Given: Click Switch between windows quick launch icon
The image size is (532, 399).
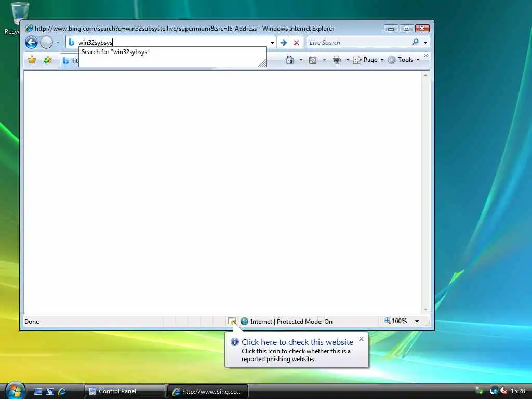Looking at the screenshot, I should (x=50, y=391).
